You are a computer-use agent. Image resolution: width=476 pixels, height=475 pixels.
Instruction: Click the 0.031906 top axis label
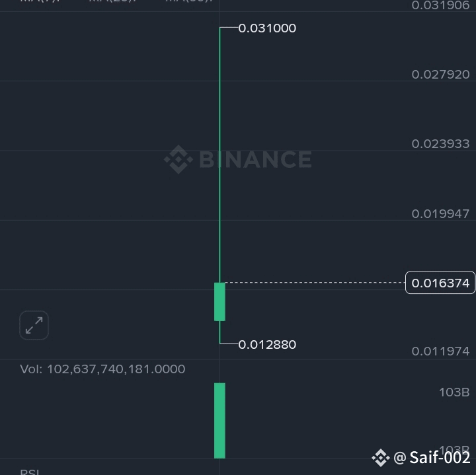tap(440, 5)
